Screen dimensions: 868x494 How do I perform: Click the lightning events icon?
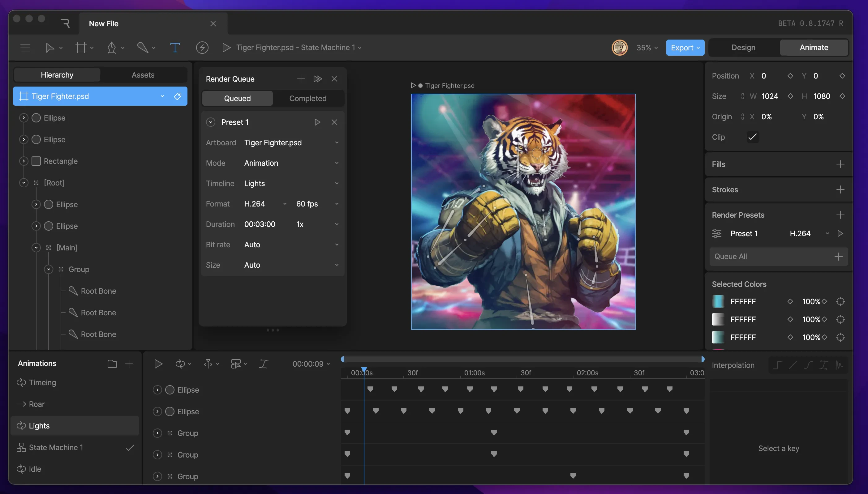[x=202, y=48]
